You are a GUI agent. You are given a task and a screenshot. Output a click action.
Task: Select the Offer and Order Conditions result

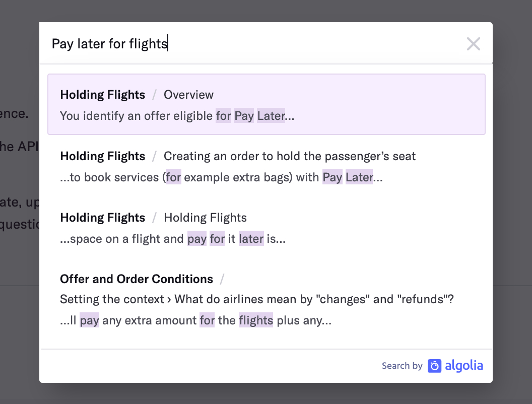(267, 299)
